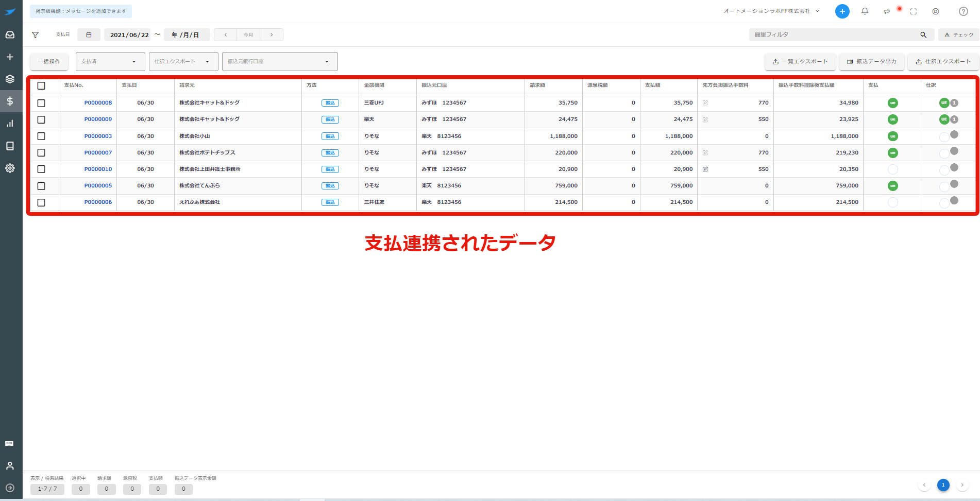Open the inbox icon in sidebar
This screenshot has width=980, height=501.
(10, 35)
